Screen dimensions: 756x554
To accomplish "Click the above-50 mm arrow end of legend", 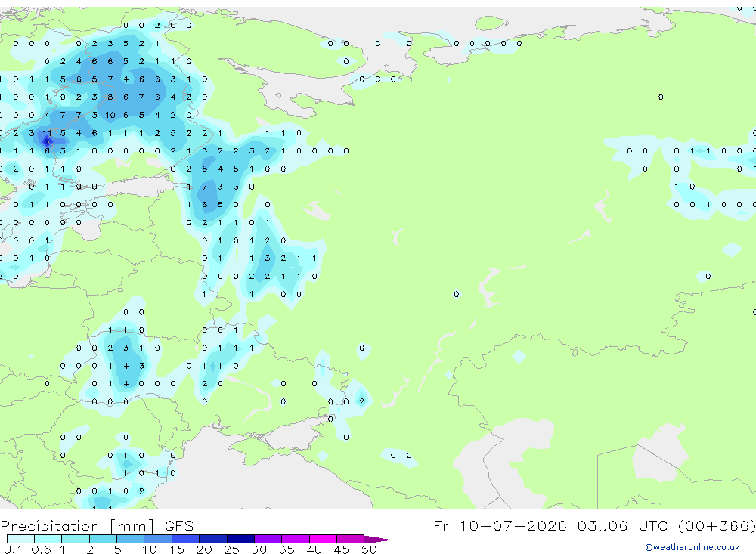I will pos(378,539).
